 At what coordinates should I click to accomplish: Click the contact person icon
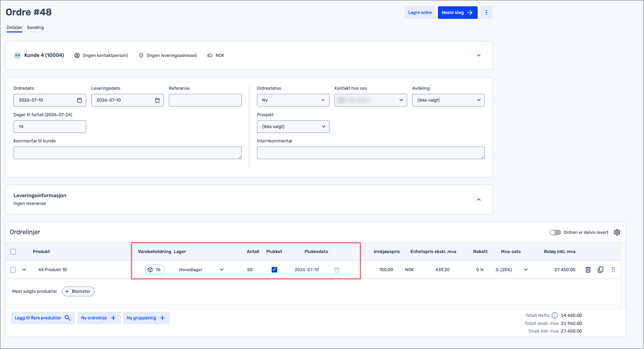point(77,55)
